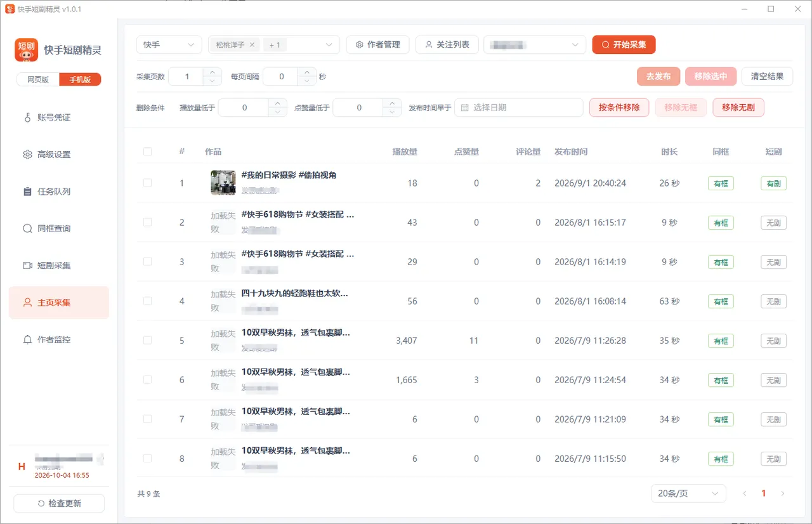The width and height of the screenshot is (812, 524).
Task: Click the person icon beside 主页采集
Action: tap(27, 303)
